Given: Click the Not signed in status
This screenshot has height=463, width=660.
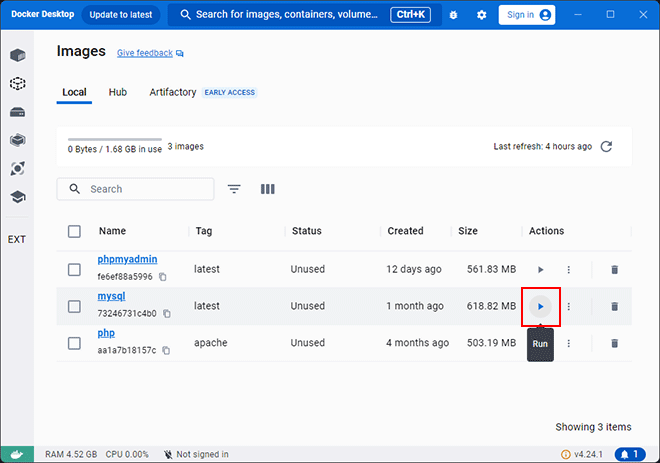Looking at the screenshot, I should (x=197, y=455).
